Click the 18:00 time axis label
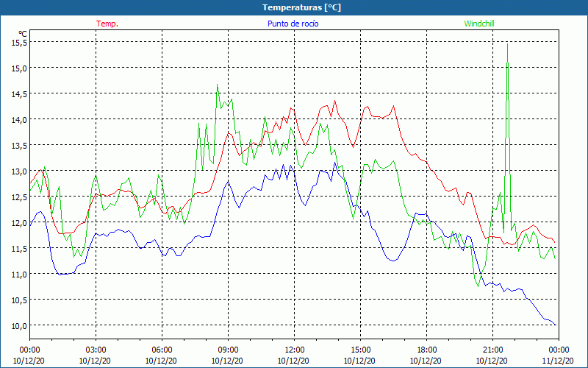The height and width of the screenshot is (368, 588). 426,350
